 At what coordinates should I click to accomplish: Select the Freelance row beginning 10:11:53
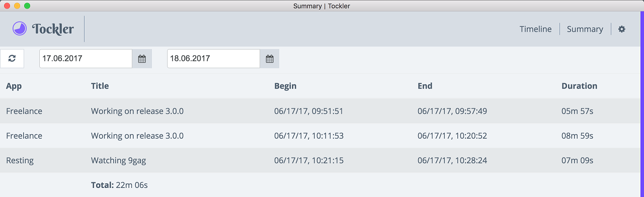tap(320, 136)
